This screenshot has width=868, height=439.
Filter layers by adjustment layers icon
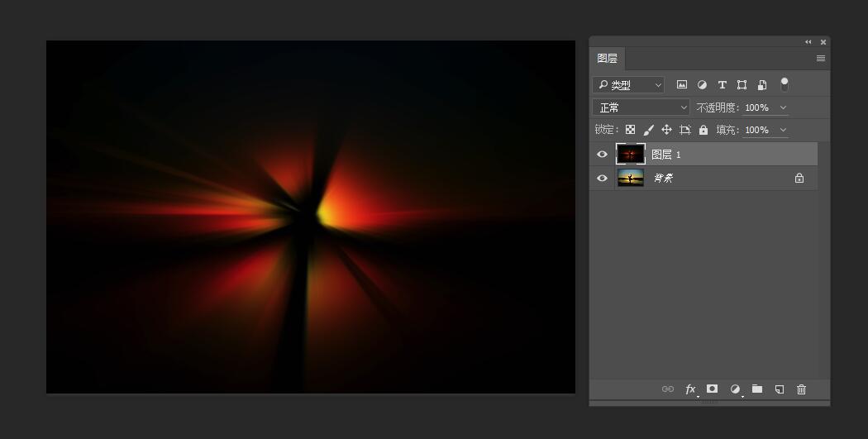702,84
